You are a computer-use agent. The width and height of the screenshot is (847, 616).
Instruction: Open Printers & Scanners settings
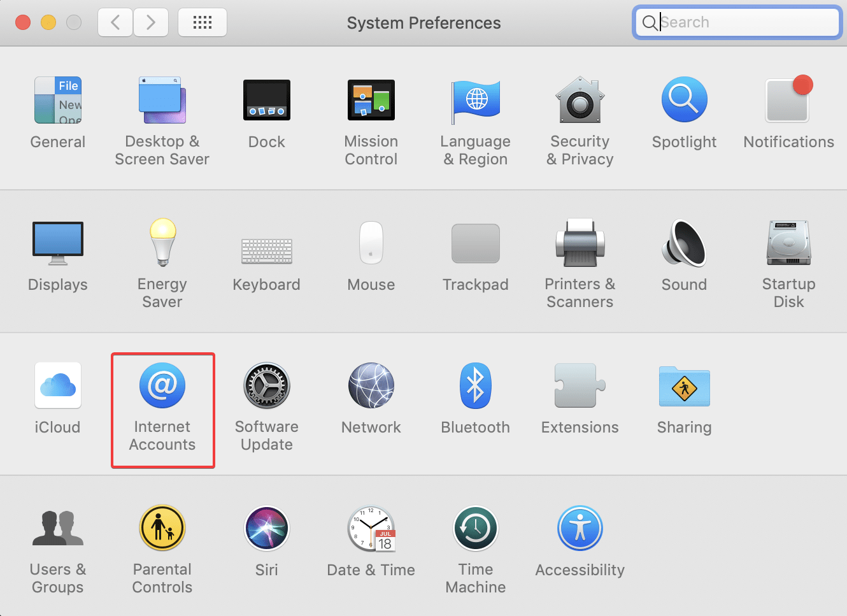580,261
